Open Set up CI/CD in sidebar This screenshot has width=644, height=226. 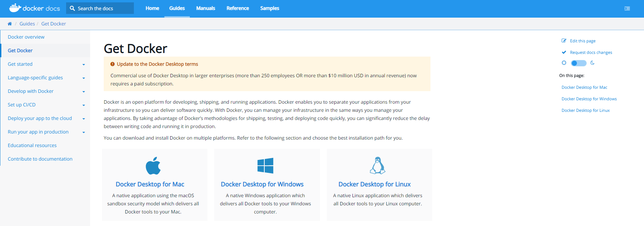coord(22,105)
